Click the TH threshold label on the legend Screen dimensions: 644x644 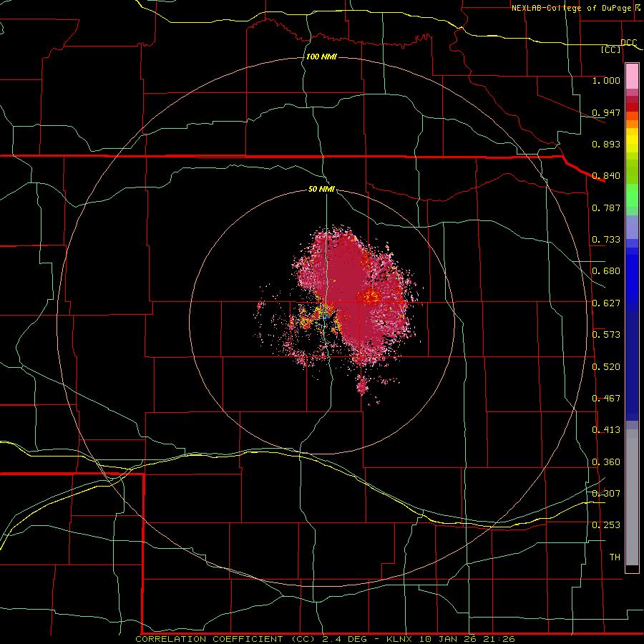click(x=615, y=557)
